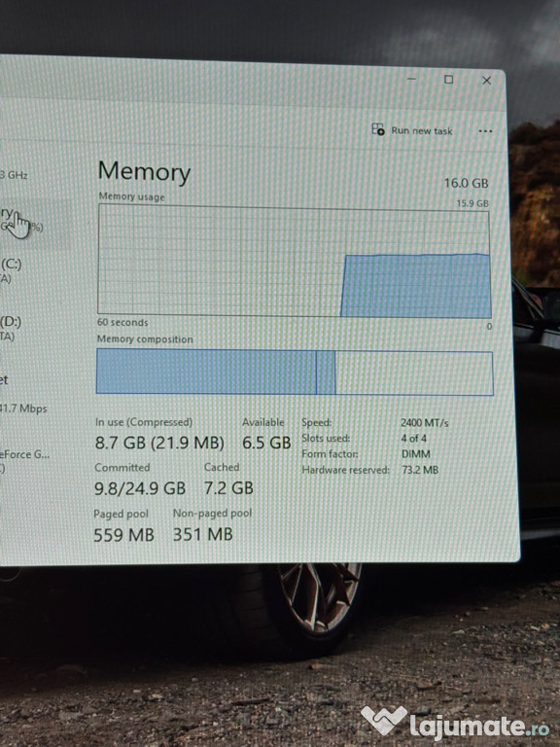Click the Run new task text label
The height and width of the screenshot is (747, 560).
421,130
